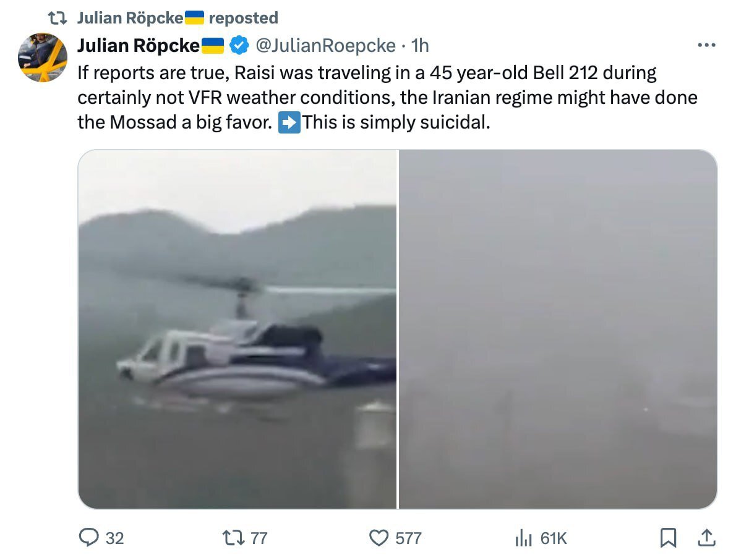The image size is (736, 560).
Task: Click the blue verified checkmark badge
Action: (x=239, y=46)
